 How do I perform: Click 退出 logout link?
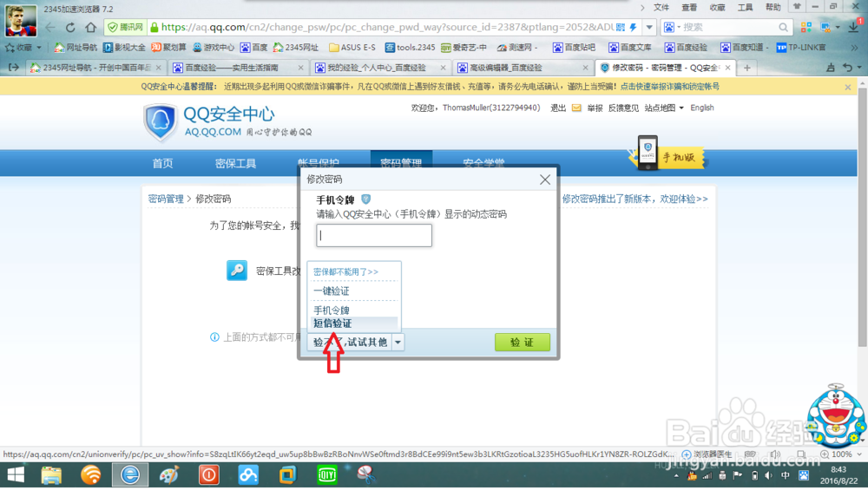(558, 108)
